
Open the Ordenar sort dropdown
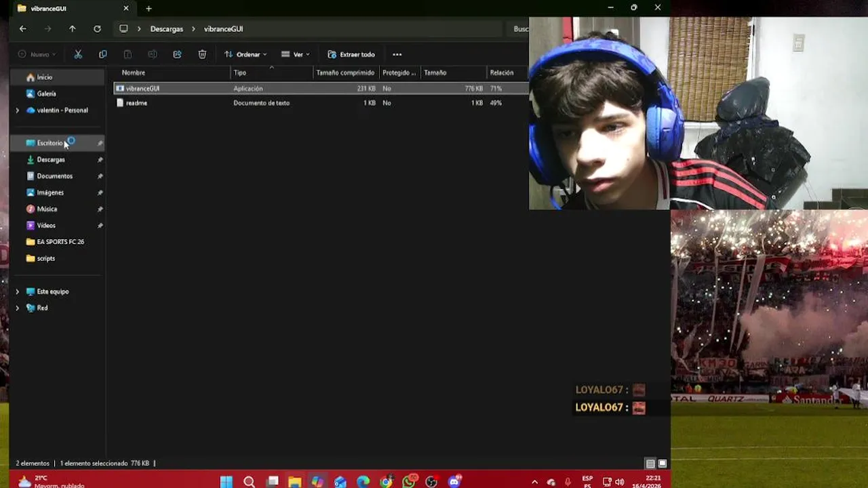coord(245,54)
